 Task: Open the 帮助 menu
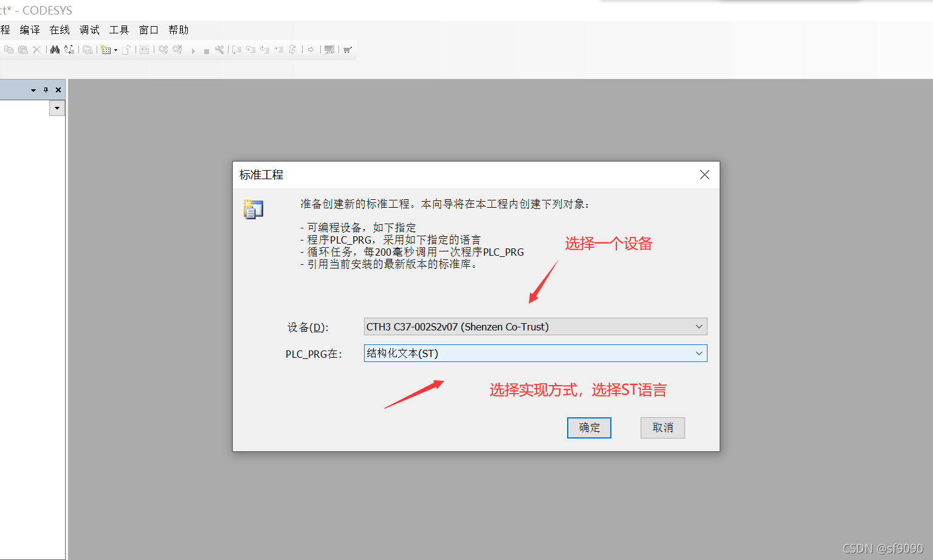(x=179, y=30)
